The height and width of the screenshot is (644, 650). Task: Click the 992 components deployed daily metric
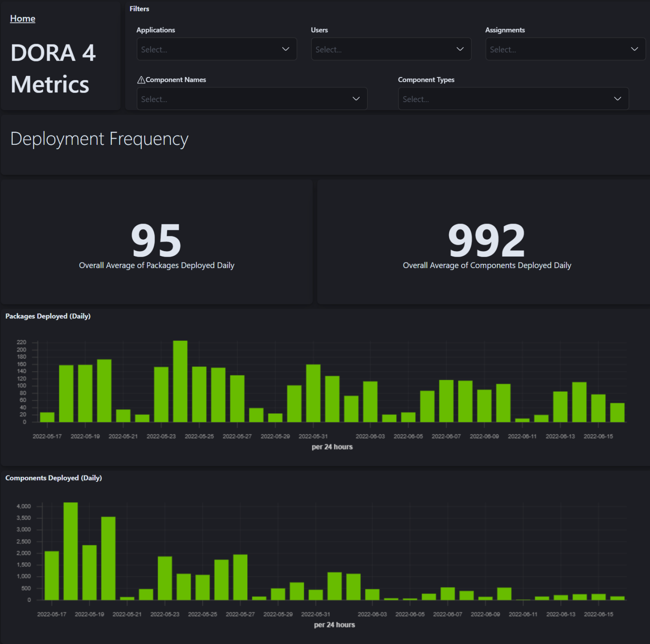pos(487,240)
